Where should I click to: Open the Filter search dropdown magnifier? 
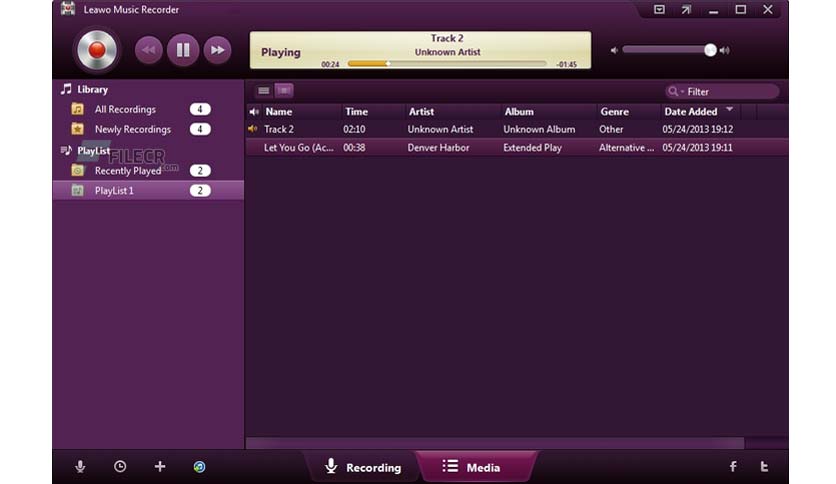(x=674, y=91)
